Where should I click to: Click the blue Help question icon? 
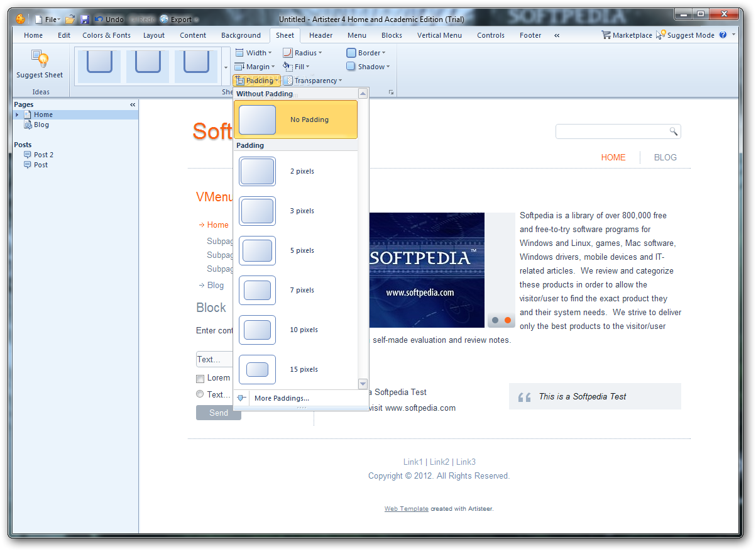click(723, 35)
